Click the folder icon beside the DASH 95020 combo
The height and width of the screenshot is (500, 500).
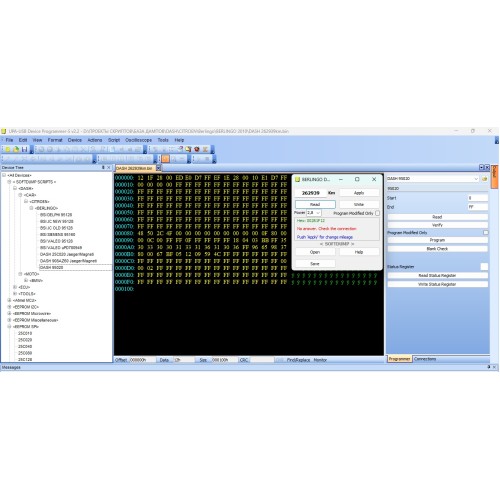(x=485, y=179)
